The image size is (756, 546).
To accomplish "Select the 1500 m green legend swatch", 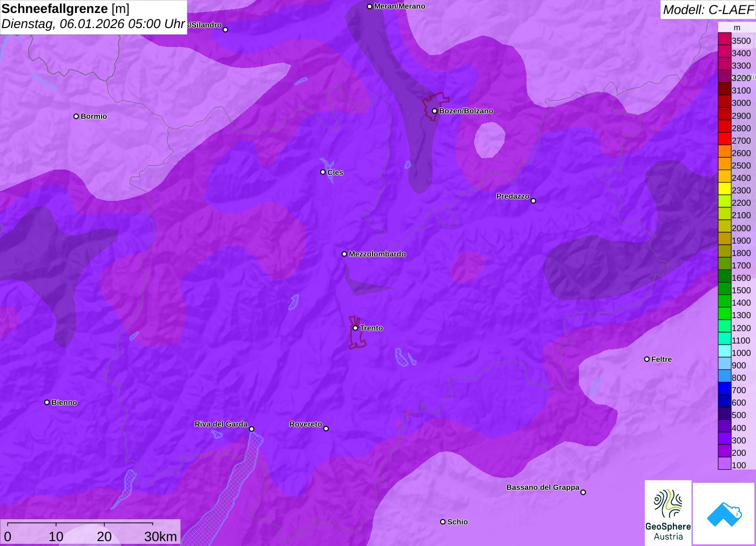I will [725, 289].
